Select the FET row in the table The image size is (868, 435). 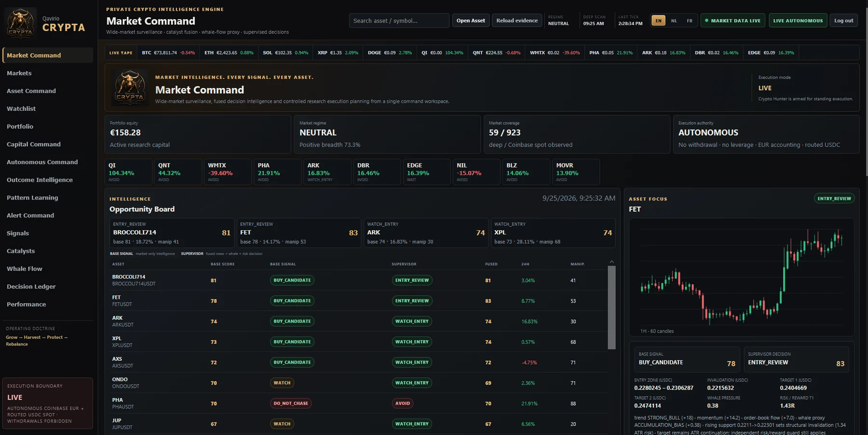coord(358,301)
